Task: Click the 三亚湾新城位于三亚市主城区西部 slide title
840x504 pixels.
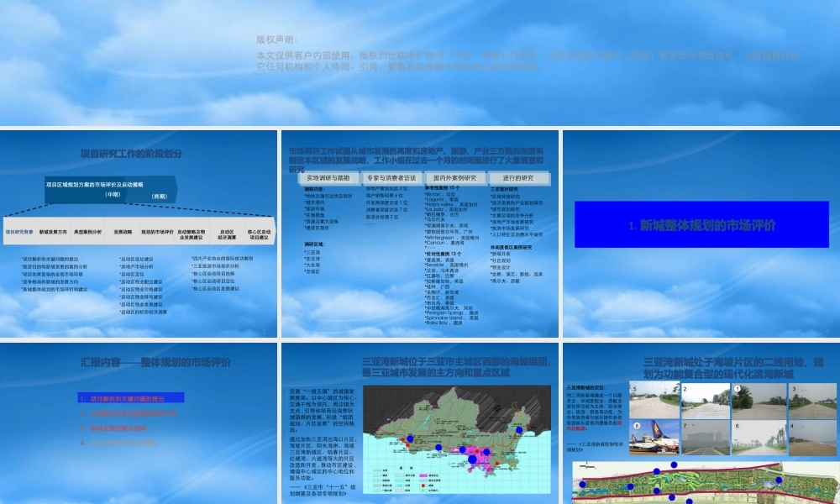Action: coord(456,367)
